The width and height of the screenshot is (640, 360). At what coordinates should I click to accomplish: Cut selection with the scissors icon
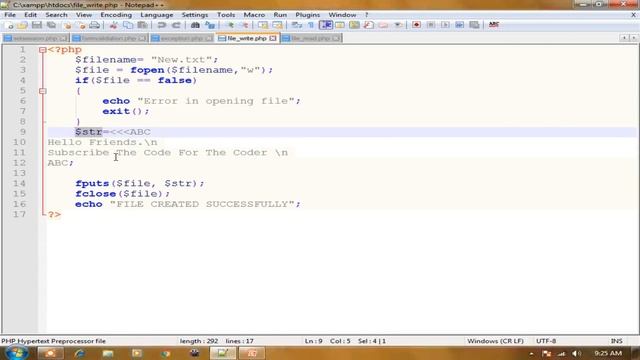pos(113,25)
